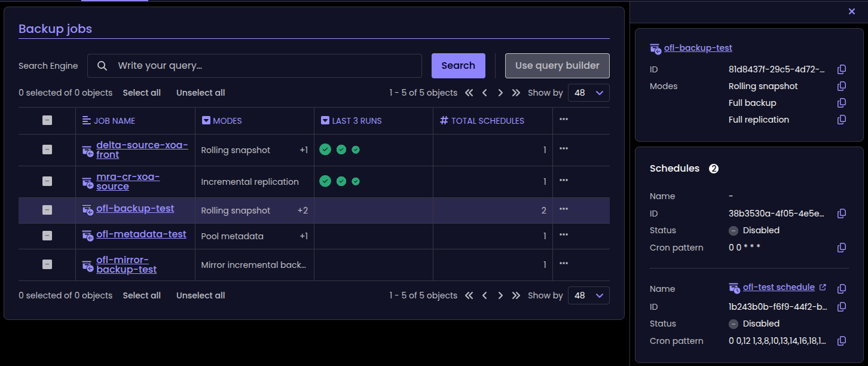The width and height of the screenshot is (868, 366).
Task: Click the Job Name column header
Action: pos(114,121)
